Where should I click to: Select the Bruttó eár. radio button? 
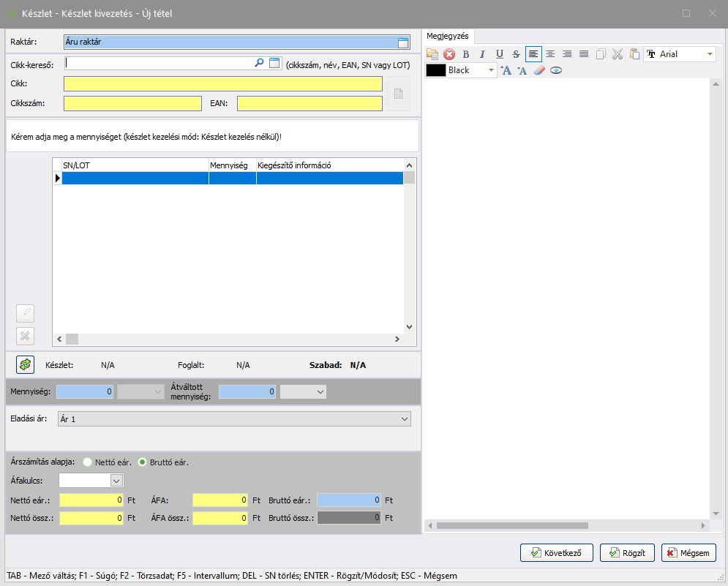pos(143,462)
